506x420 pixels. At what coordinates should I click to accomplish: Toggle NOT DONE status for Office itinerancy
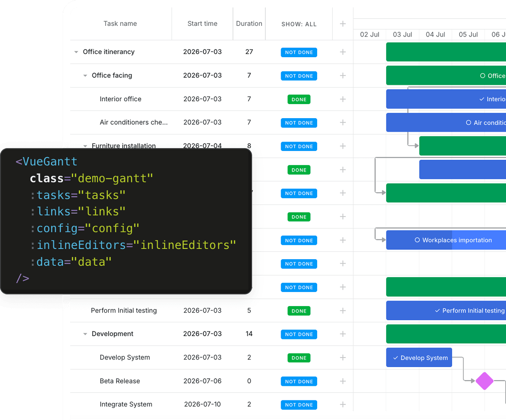click(x=299, y=52)
